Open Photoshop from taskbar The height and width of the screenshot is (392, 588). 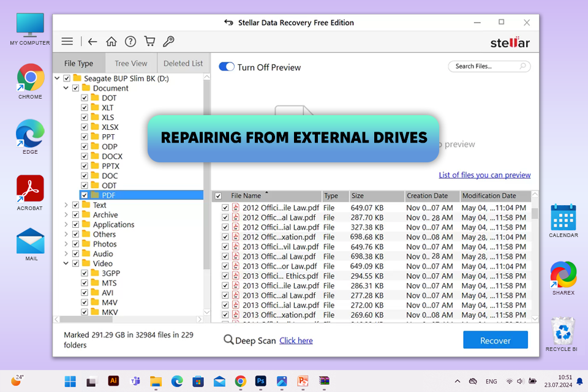click(261, 381)
